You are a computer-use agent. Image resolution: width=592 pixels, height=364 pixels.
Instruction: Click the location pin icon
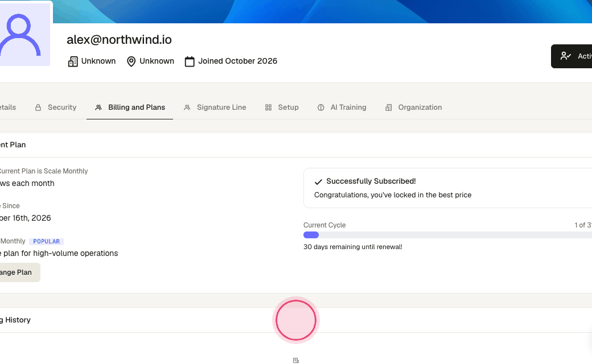click(x=131, y=61)
